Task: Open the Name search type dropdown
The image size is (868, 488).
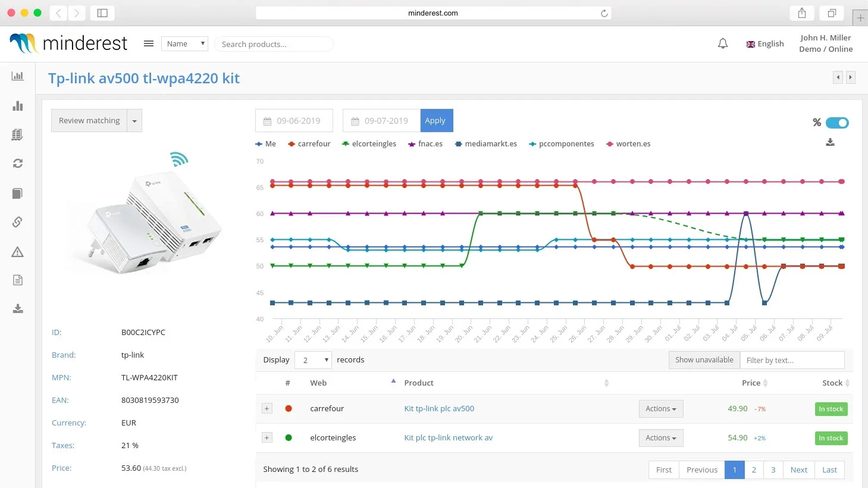Action: [x=185, y=43]
